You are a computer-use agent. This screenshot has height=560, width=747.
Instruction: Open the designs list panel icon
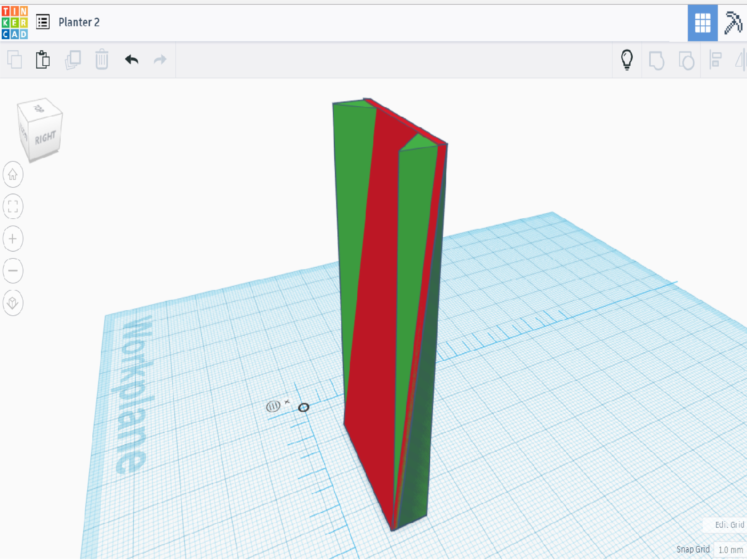[x=43, y=22]
